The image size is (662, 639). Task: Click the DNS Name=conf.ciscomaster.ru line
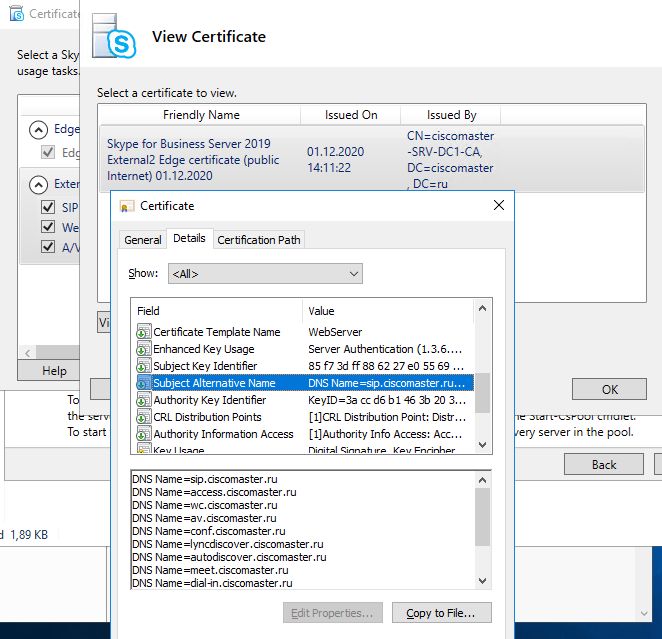coord(209,531)
